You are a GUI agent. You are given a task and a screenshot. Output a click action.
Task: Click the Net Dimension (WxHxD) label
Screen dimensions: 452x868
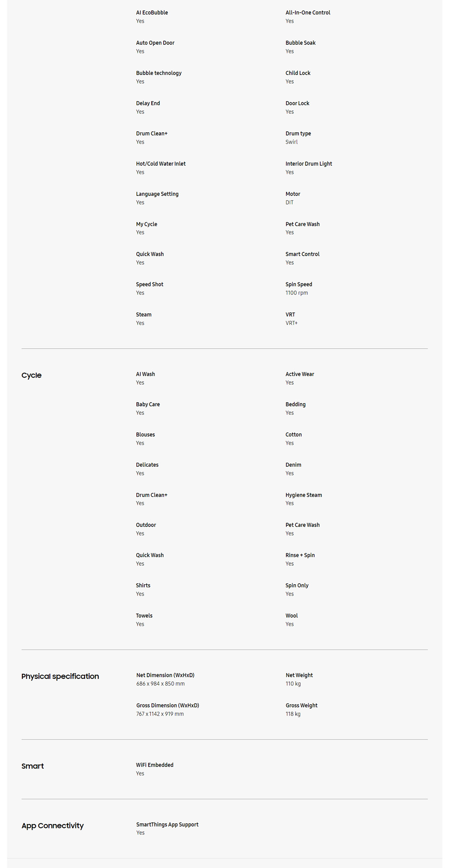165,675
